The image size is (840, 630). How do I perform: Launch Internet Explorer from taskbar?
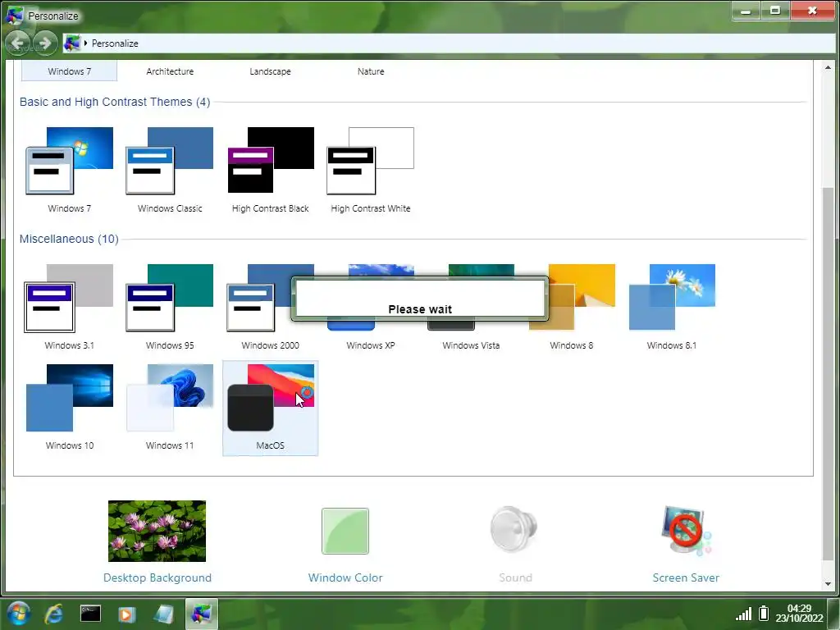pos(54,614)
